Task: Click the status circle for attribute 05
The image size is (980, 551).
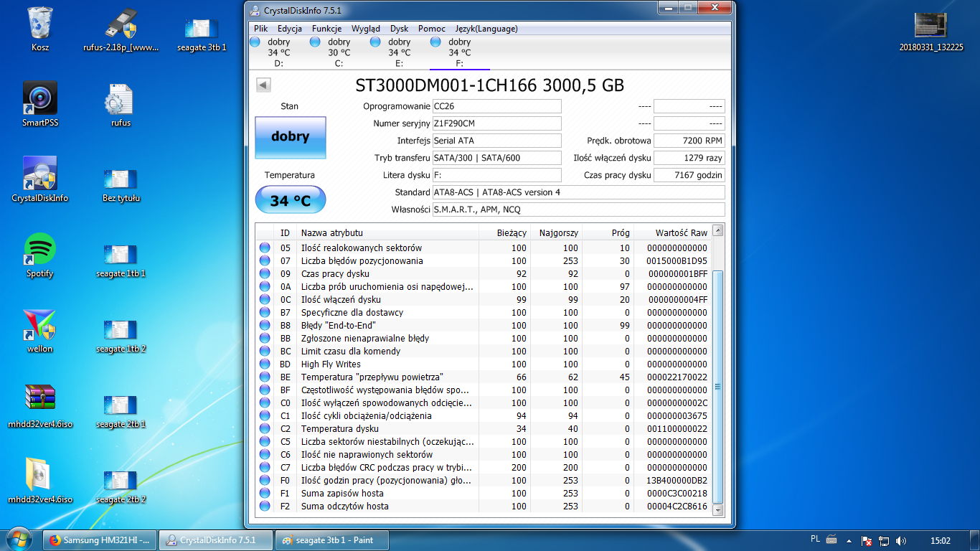Action: pyautogui.click(x=265, y=248)
